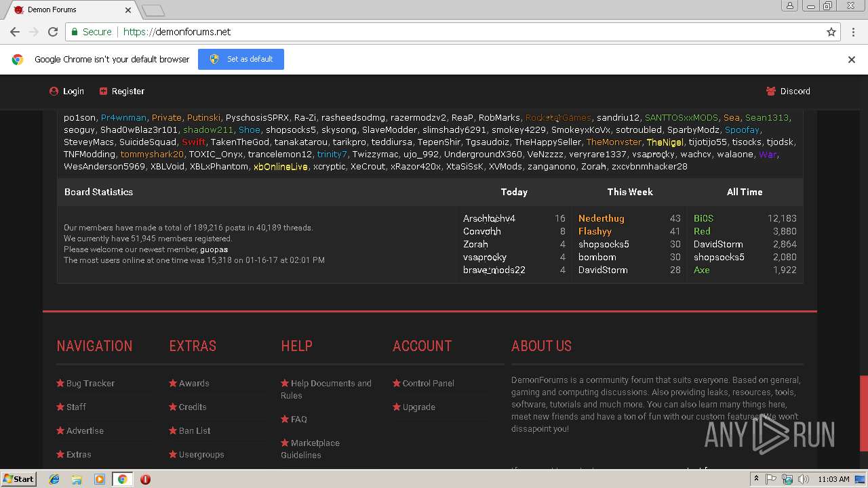
Task: Open user profile Swift
Action: 193,142
